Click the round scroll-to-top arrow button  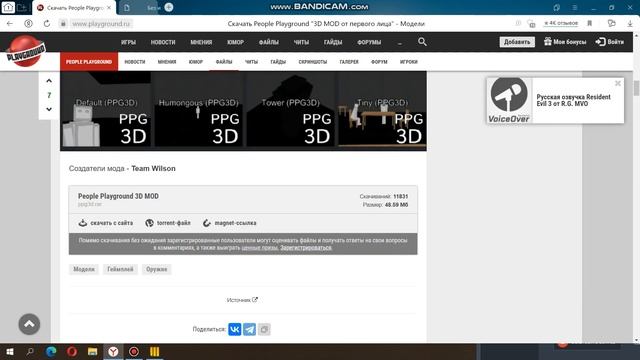[x=29, y=324]
